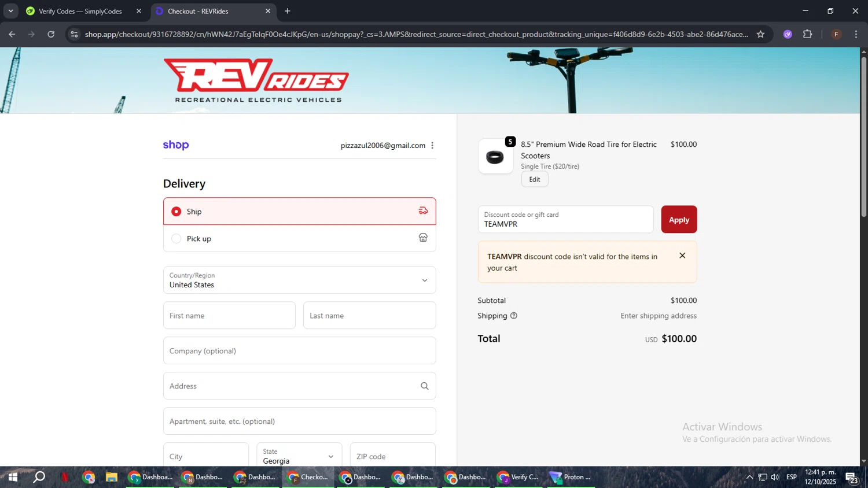Click the Company (optional) field
The width and height of the screenshot is (868, 488).
pyautogui.click(x=299, y=350)
